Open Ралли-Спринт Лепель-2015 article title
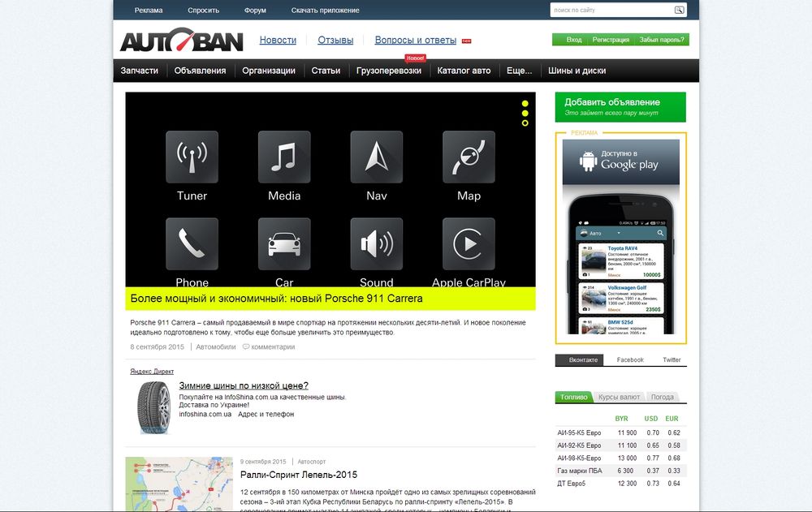Image resolution: width=812 pixels, height=512 pixels. [x=299, y=475]
